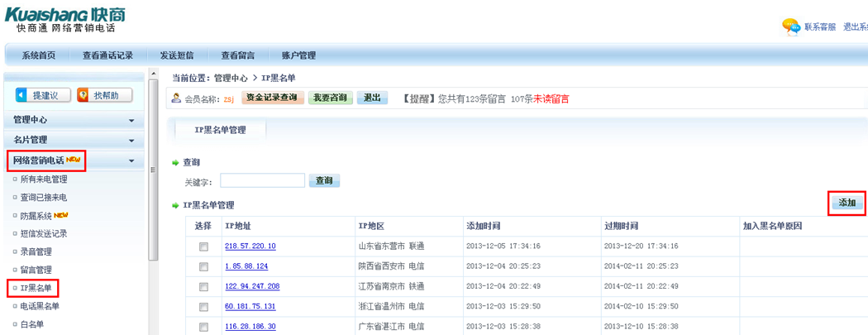Click the 关键字 search input field
The width and height of the screenshot is (868, 335).
(x=263, y=180)
